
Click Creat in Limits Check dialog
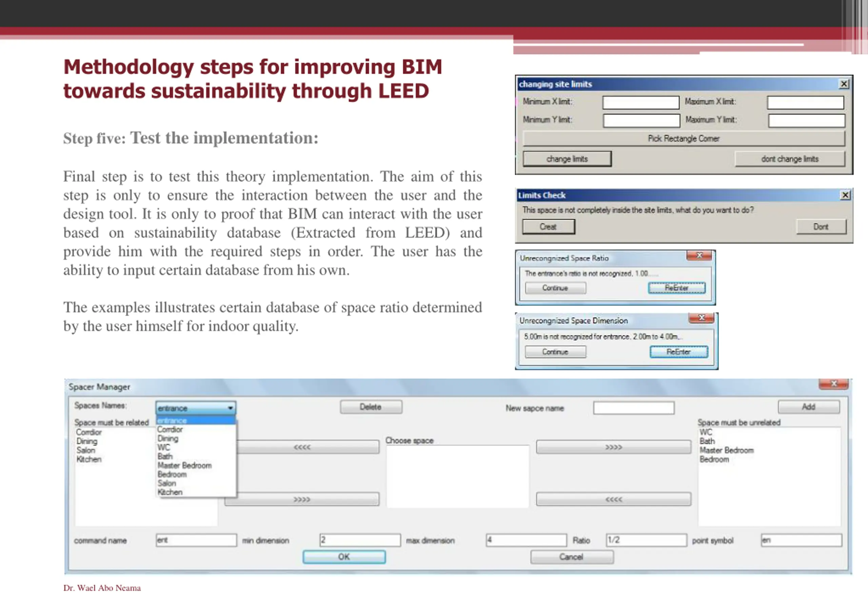(x=548, y=227)
